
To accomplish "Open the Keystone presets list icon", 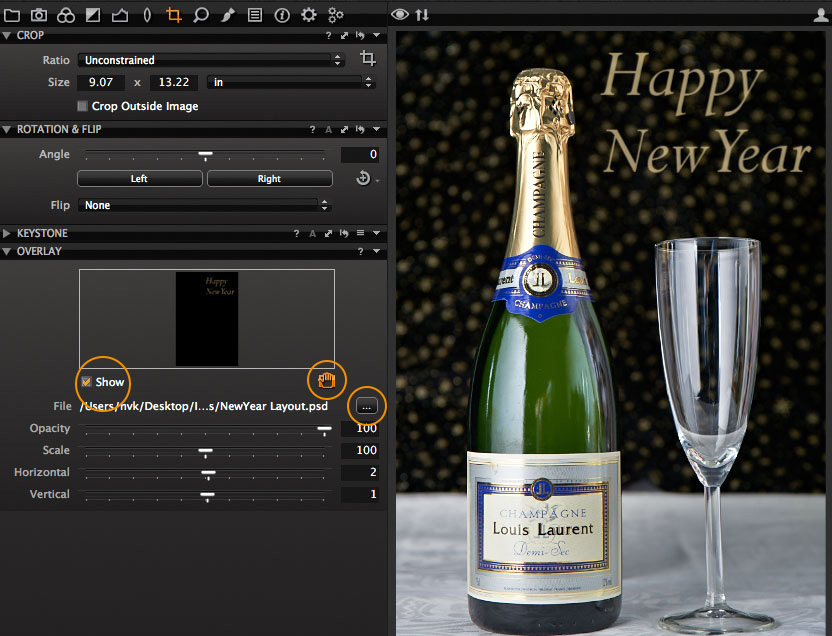I will 360,233.
